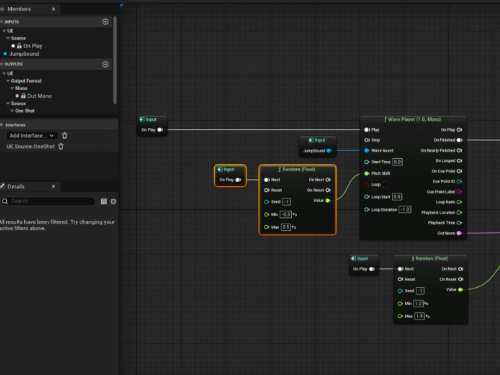
Task: Switch to the Details tab
Action: coord(16,187)
